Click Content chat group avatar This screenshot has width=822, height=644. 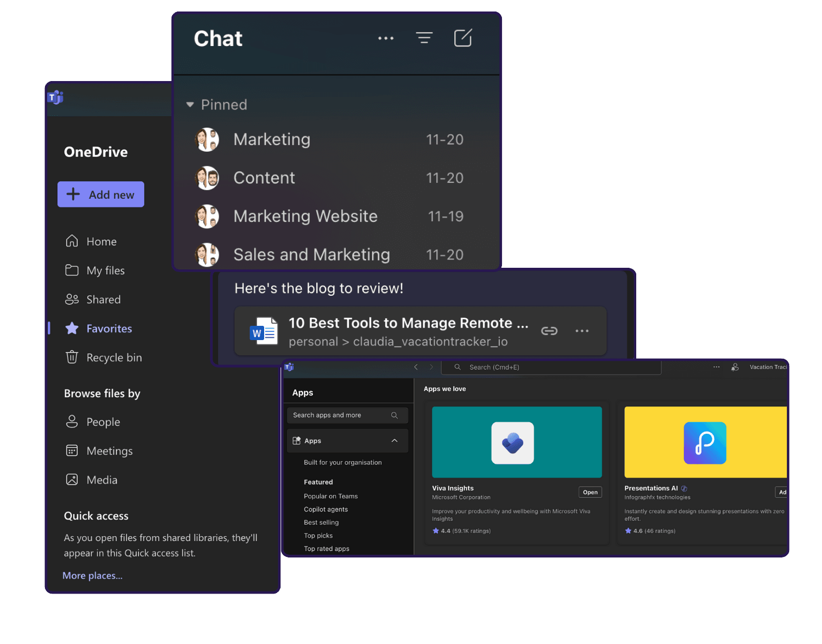coord(207,178)
